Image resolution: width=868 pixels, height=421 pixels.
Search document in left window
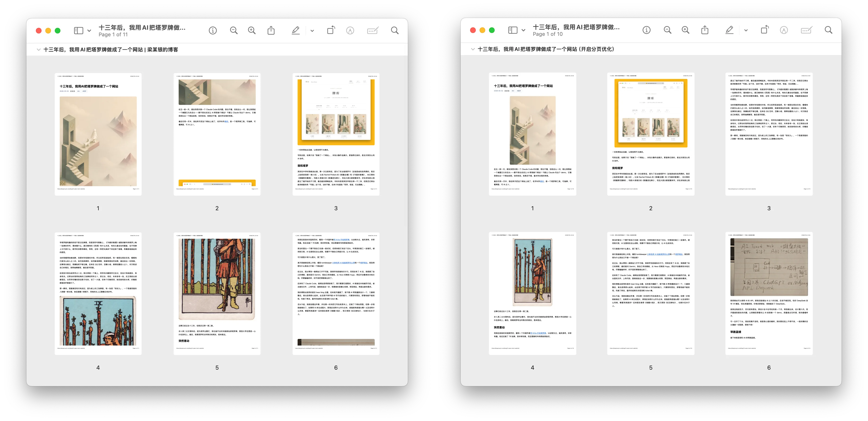[395, 31]
